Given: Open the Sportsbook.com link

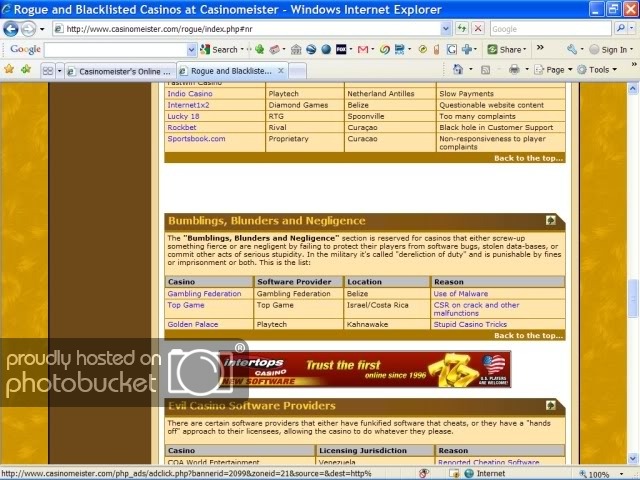Looking at the screenshot, I should click(196, 139).
